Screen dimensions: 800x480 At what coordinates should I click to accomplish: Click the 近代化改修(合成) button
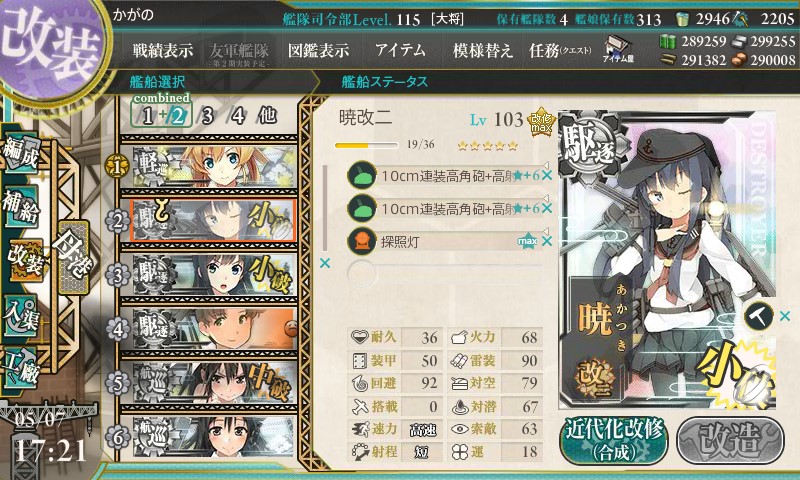(614, 440)
